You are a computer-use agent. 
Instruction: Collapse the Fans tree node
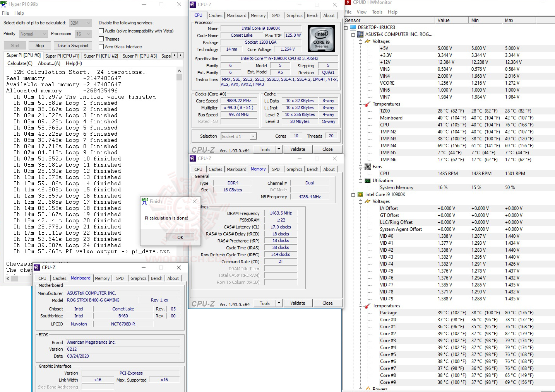(x=361, y=167)
